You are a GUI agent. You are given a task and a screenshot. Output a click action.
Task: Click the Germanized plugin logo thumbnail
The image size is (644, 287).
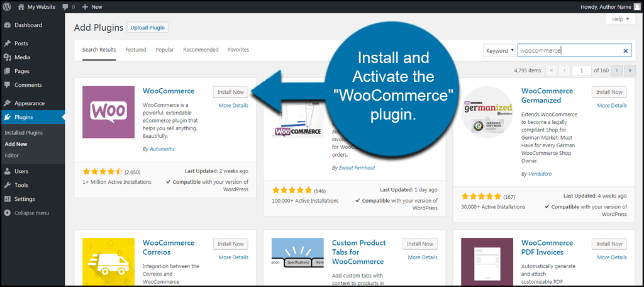click(487, 112)
